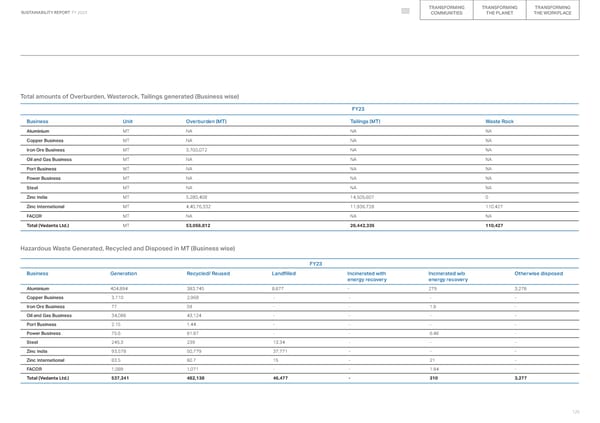The image size is (600, 423).
Task: Click the Incinerated with energy recovery header
Action: [x=367, y=276]
